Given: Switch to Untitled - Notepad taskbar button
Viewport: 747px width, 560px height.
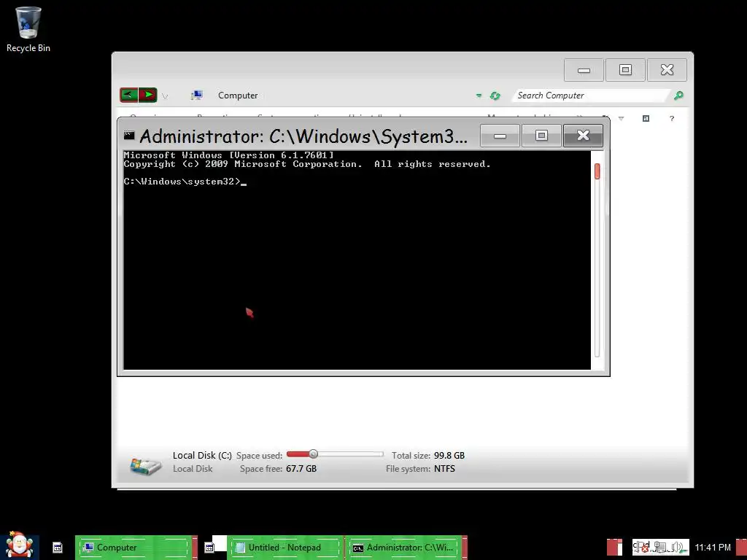Looking at the screenshot, I should pyautogui.click(x=285, y=548).
